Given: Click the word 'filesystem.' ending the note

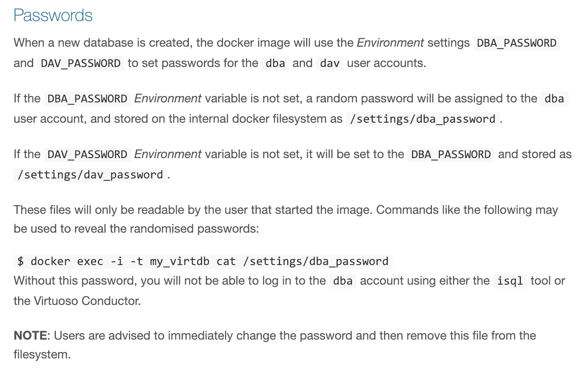Looking at the screenshot, I should click(42, 354).
